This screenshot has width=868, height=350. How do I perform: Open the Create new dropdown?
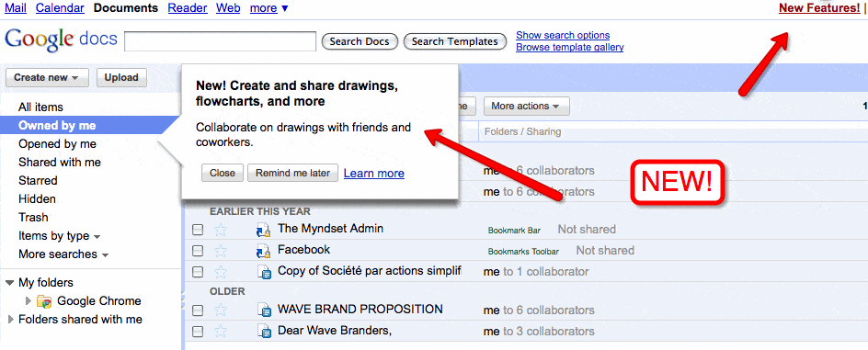[47, 77]
